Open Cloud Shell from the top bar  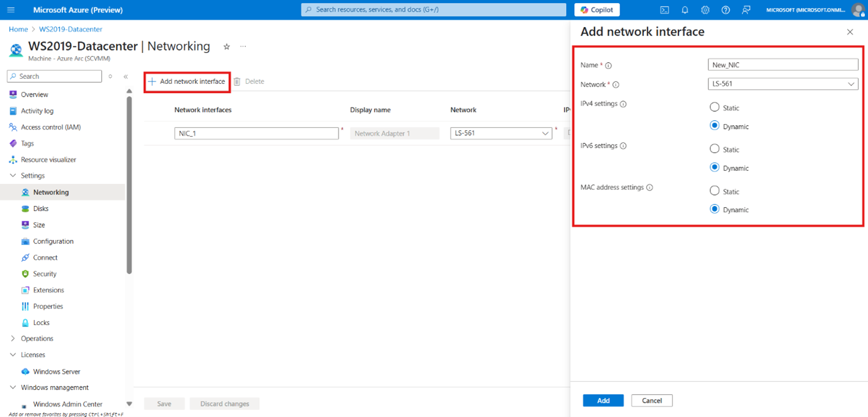click(664, 10)
